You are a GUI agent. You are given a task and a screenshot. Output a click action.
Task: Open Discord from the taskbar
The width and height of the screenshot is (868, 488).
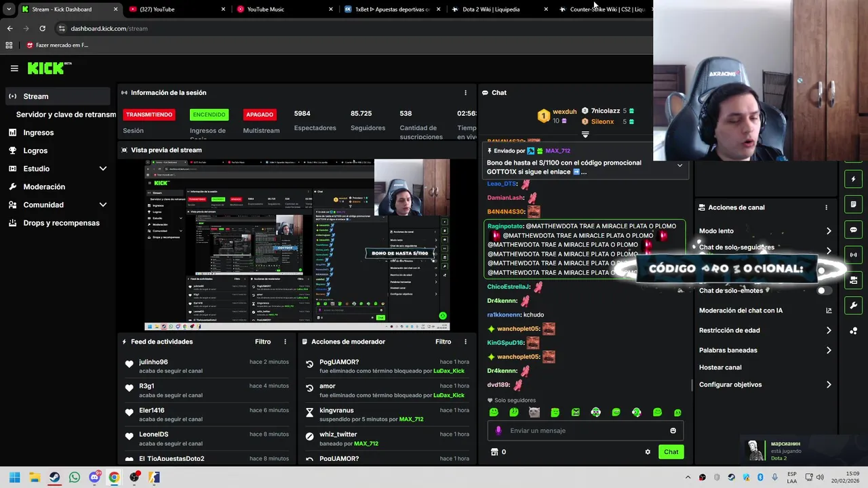(x=94, y=477)
